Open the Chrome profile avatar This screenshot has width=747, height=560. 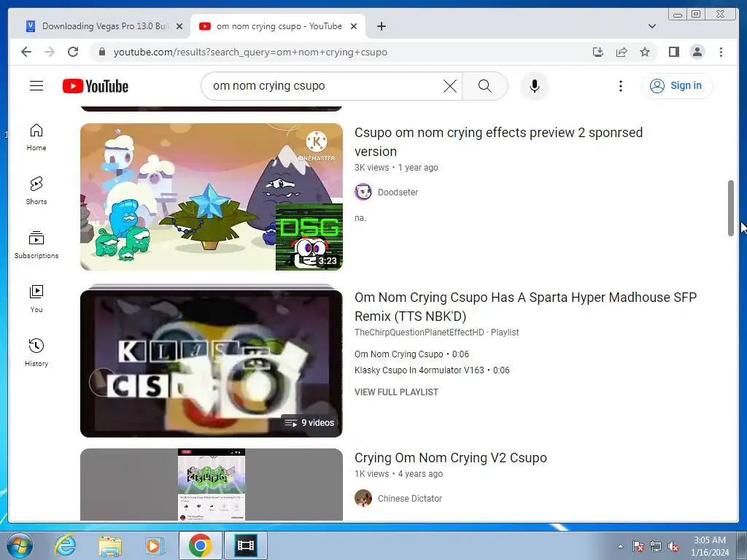tap(697, 52)
